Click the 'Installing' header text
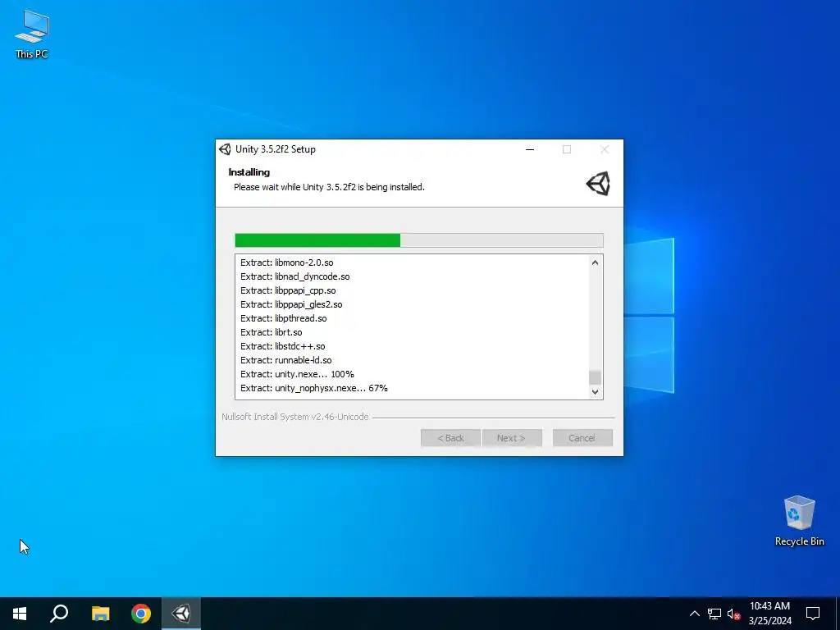Viewport: 840px width, 630px height. (249, 172)
